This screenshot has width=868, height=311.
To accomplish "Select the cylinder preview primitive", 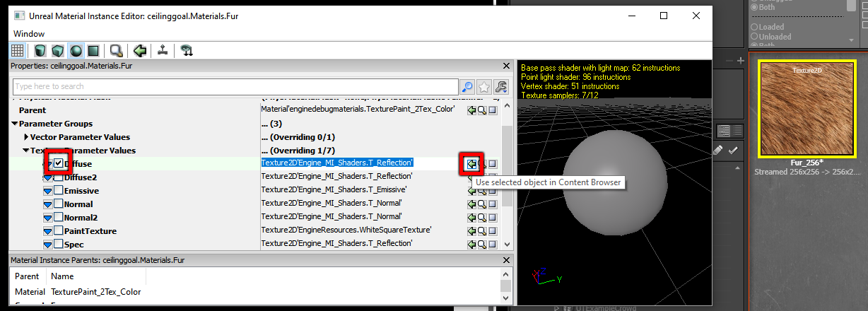I will [x=40, y=50].
